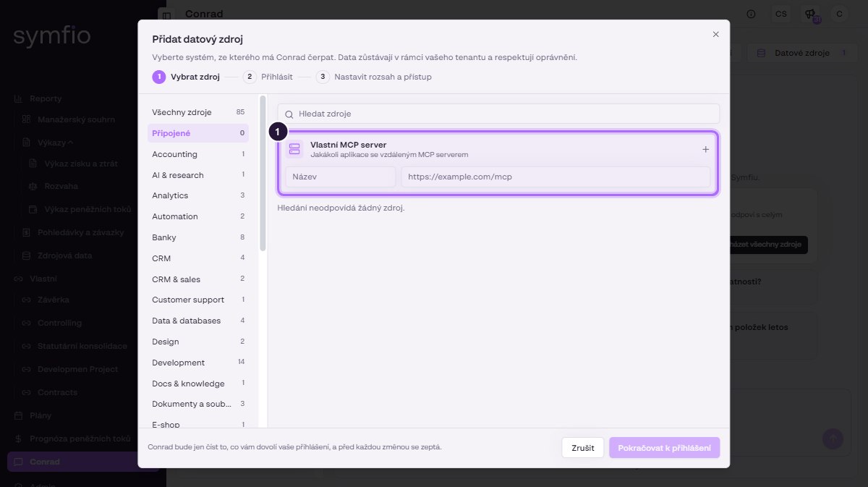Select the Všechny zdroje category
The height and width of the screenshot is (487, 868).
click(198, 112)
